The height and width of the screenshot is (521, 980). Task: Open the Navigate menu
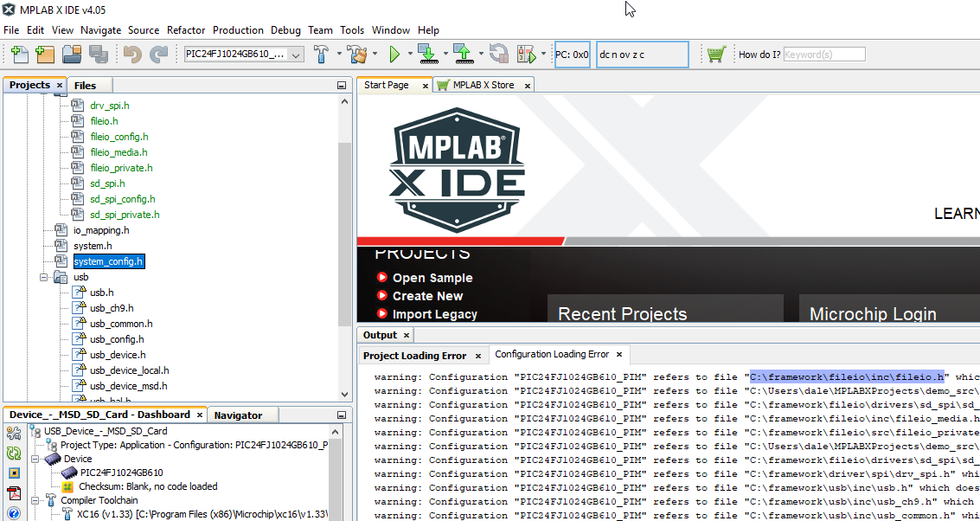[100, 30]
